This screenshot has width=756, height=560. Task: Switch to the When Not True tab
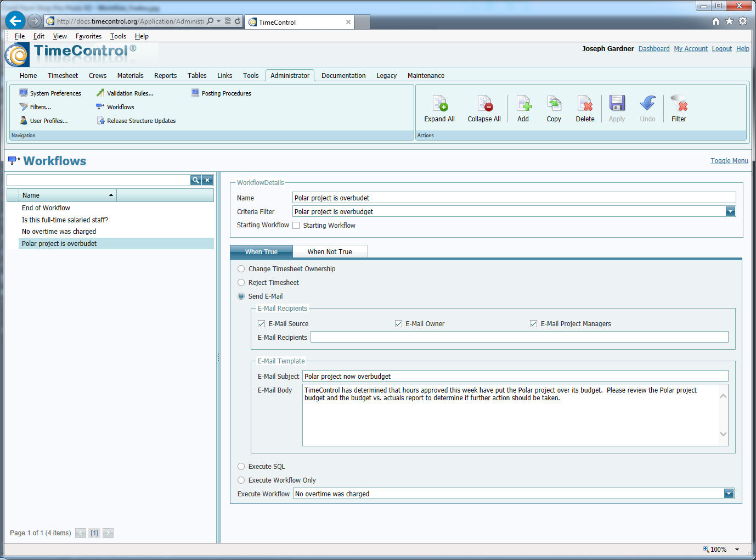pos(330,251)
